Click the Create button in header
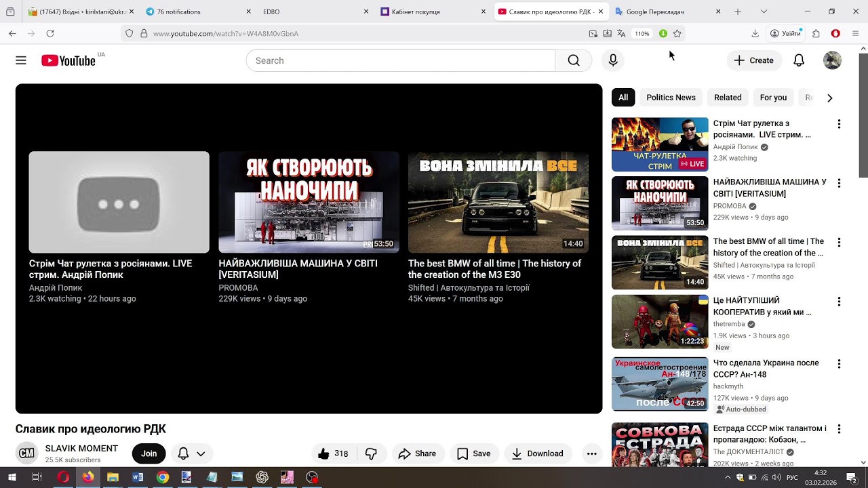Screen dimensions: 868x488 tap(754, 60)
